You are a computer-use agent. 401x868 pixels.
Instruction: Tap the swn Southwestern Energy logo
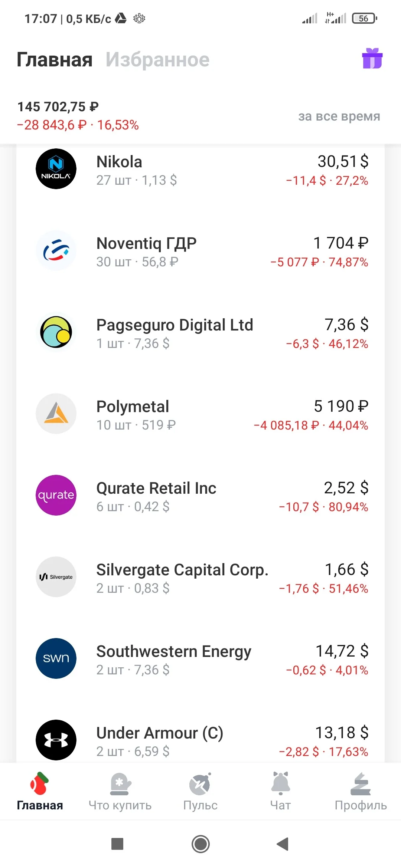56,658
